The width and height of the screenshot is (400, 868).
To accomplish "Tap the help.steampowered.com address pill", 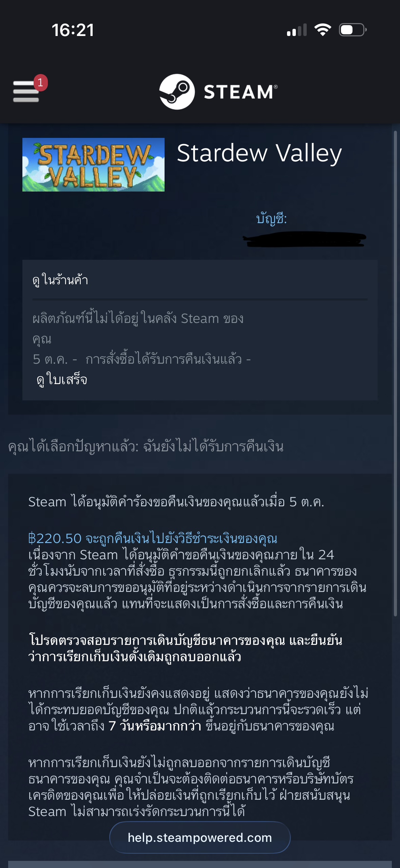I will (x=200, y=837).
